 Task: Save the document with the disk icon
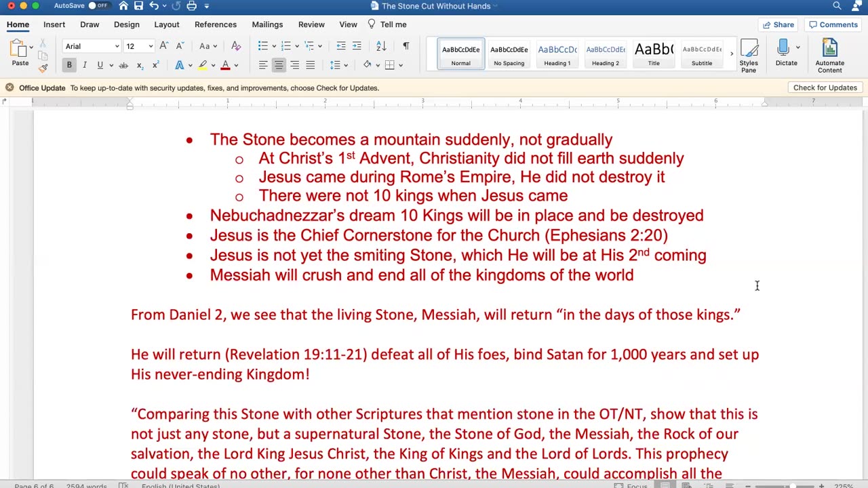pyautogui.click(x=139, y=6)
